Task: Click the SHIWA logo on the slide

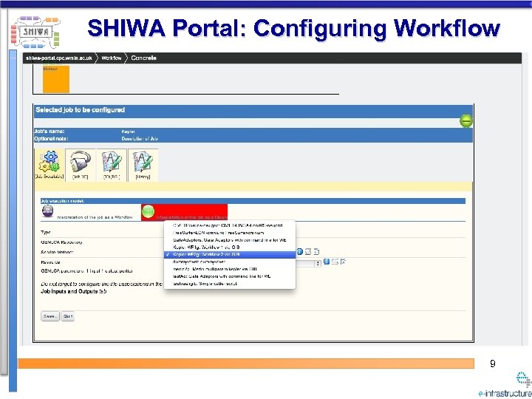Action: coord(35,32)
